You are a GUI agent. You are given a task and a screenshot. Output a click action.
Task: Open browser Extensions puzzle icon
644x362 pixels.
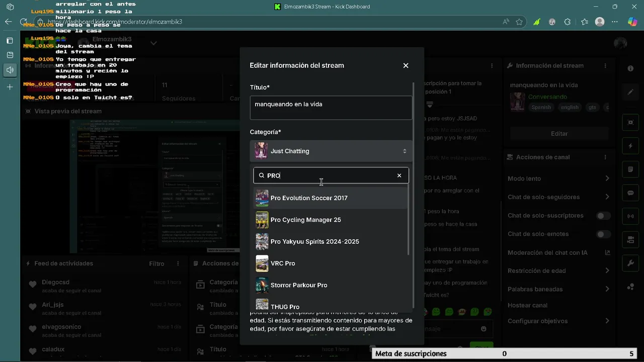pyautogui.click(x=568, y=22)
